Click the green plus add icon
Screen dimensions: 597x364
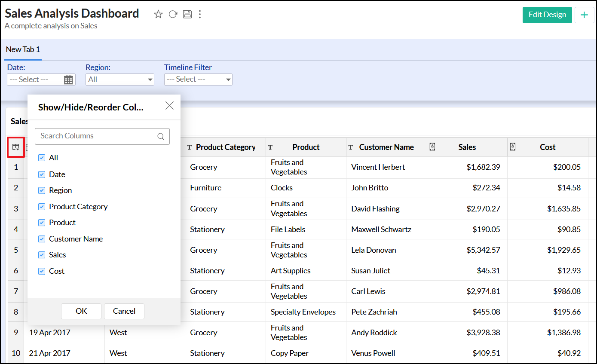[584, 15]
